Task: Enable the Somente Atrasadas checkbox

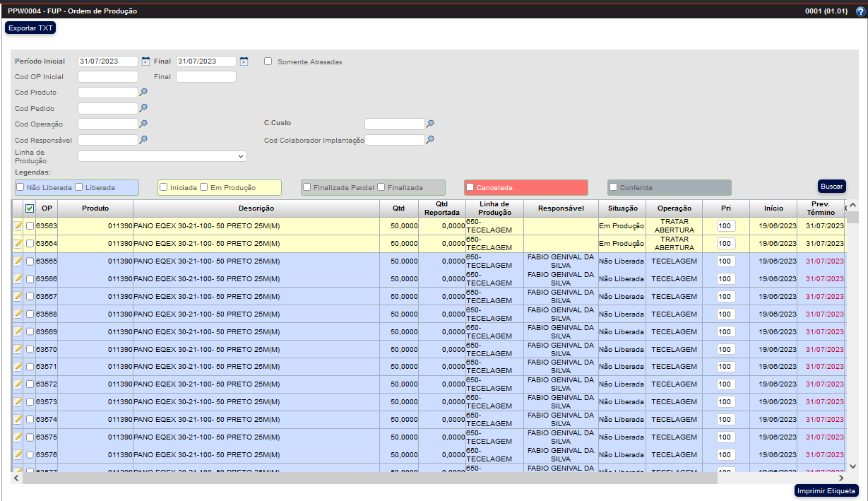Action: pyautogui.click(x=268, y=61)
